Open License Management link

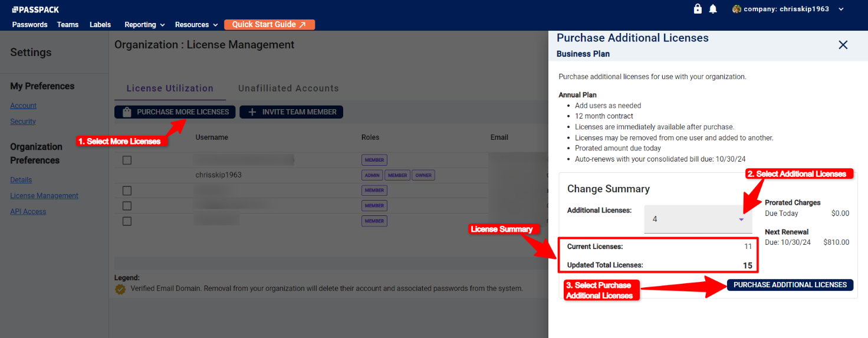44,195
